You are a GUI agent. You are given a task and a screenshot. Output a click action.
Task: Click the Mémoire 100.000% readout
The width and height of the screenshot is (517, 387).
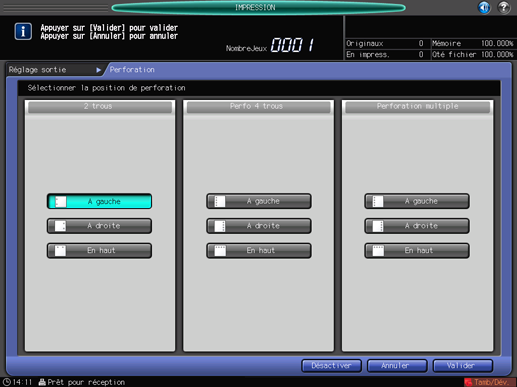point(472,44)
